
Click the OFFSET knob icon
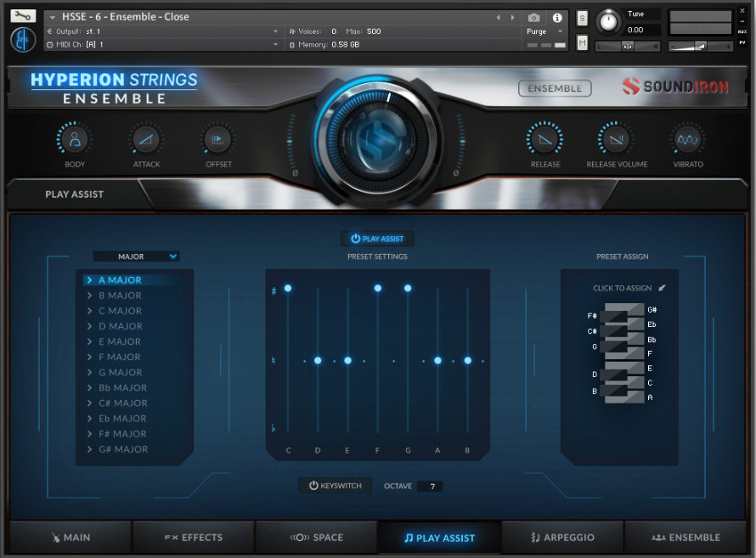click(x=217, y=139)
